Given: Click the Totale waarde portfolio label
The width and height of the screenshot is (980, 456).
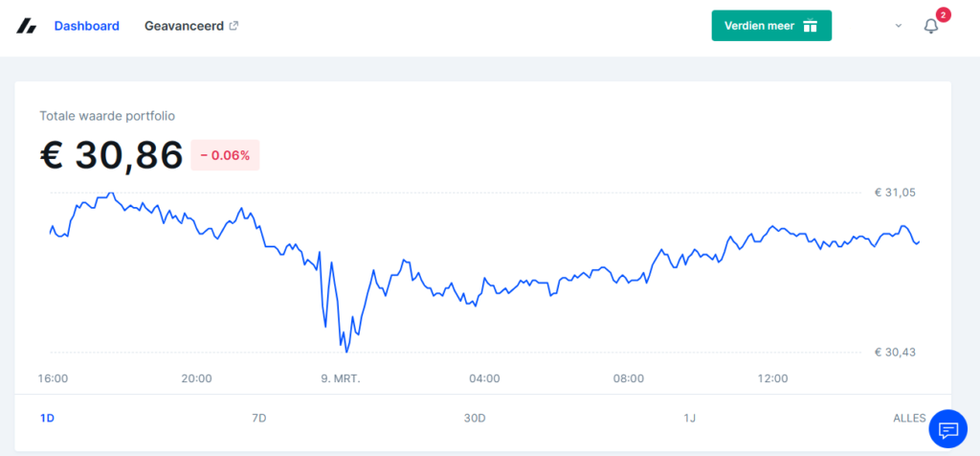Looking at the screenshot, I should pos(107,116).
